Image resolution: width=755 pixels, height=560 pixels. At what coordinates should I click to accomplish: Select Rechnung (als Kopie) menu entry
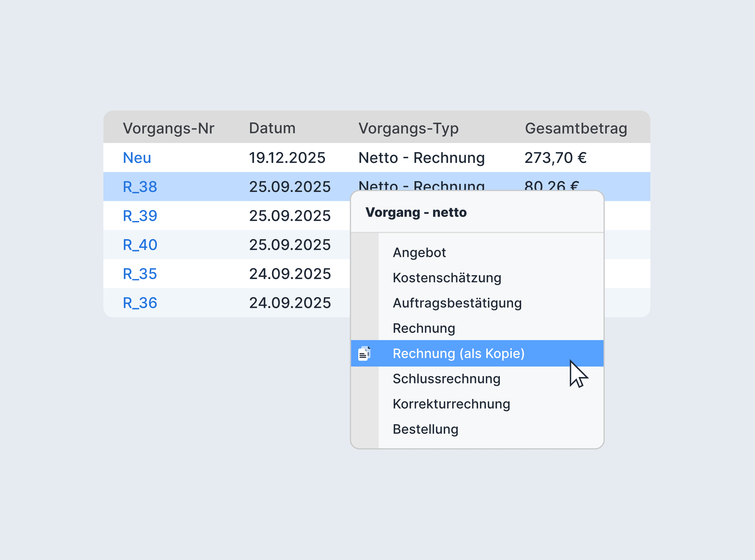(x=477, y=354)
